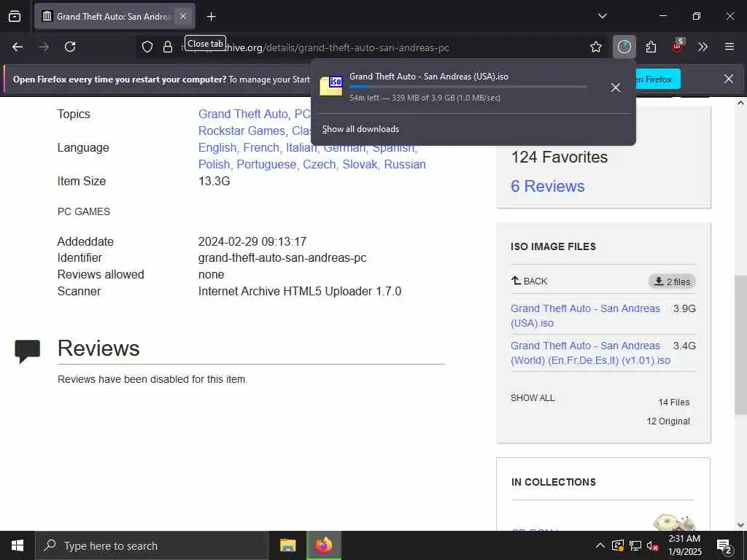This screenshot has width=747, height=560.
Task: Open the extensions puzzle icon
Action: click(651, 47)
